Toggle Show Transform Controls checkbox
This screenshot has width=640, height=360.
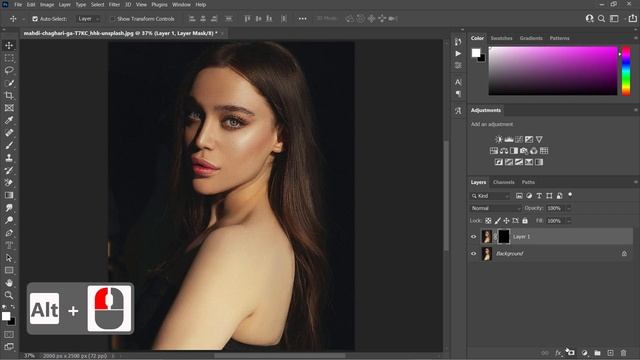[112, 19]
